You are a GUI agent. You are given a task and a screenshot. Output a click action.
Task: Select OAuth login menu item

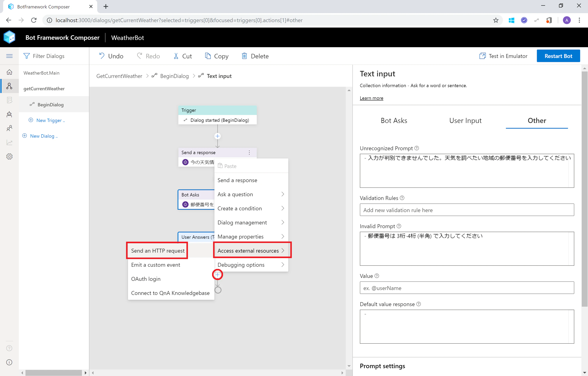tap(171, 279)
